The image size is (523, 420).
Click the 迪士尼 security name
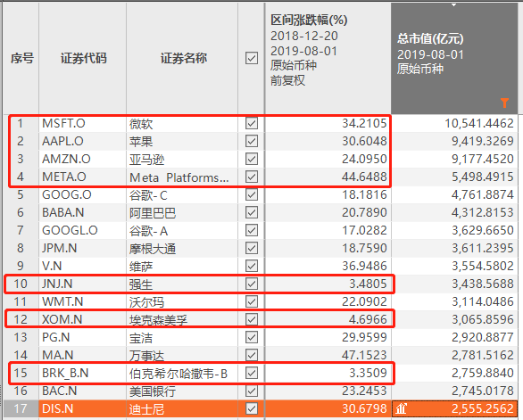click(x=146, y=409)
